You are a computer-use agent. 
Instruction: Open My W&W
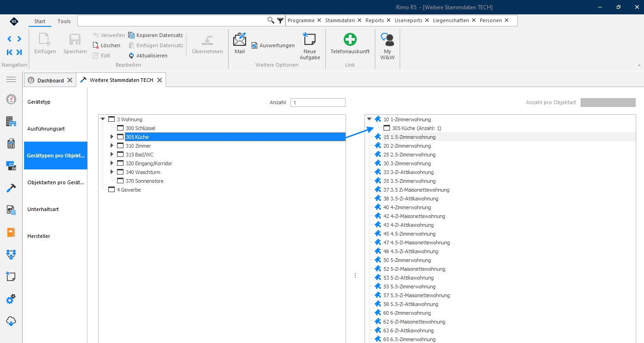coord(387,46)
